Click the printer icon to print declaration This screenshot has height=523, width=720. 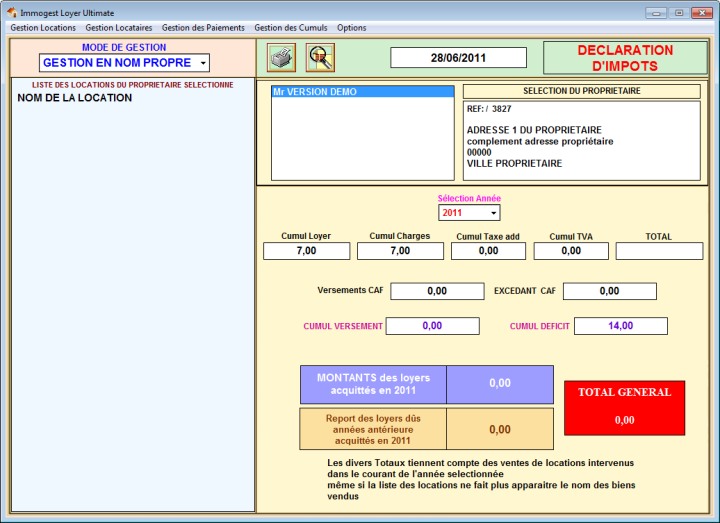pyautogui.click(x=282, y=58)
